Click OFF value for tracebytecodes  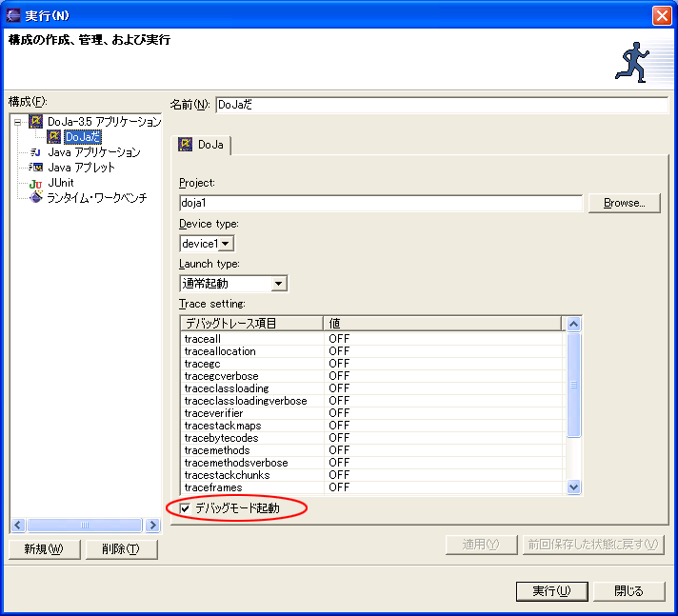click(x=339, y=438)
